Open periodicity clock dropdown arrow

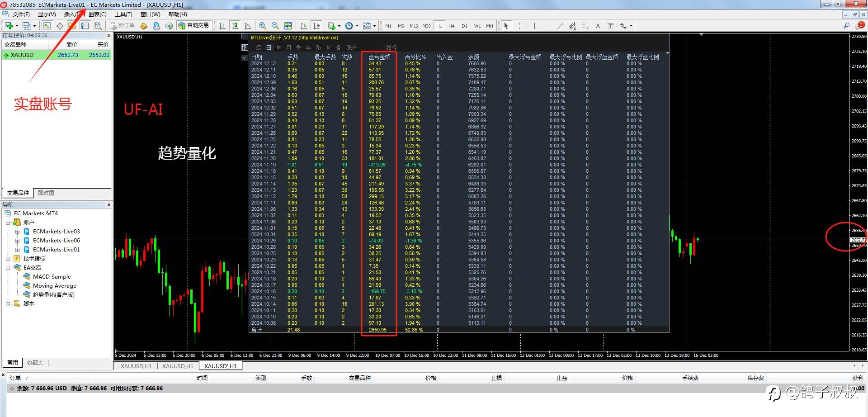pyautogui.click(x=357, y=26)
